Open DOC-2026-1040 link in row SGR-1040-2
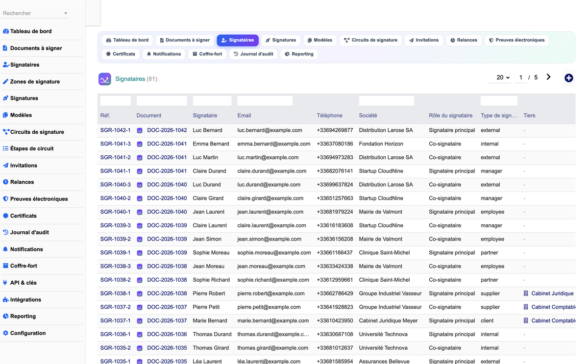 point(167,198)
